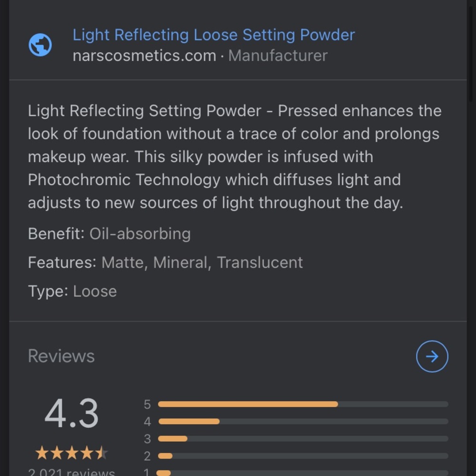Click the number 5 rating label

coord(147,404)
